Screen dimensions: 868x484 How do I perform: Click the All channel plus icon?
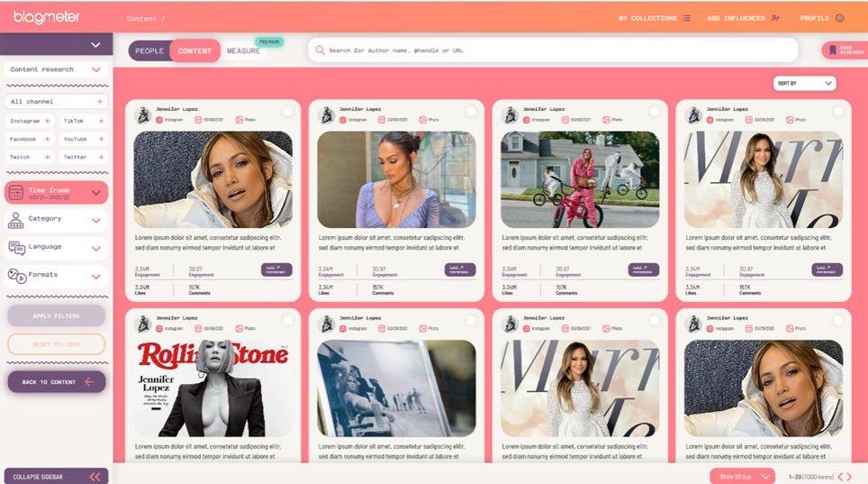pos(100,102)
